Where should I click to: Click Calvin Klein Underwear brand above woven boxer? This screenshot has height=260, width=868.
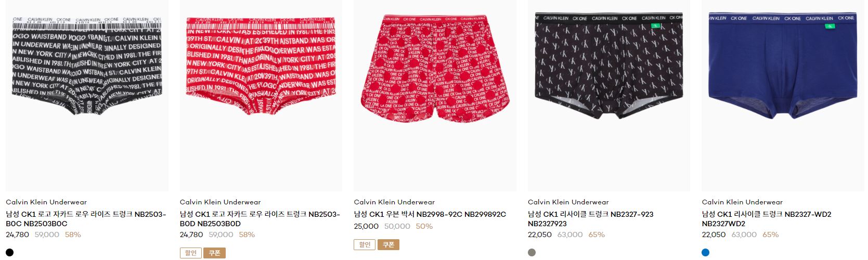coord(394,202)
